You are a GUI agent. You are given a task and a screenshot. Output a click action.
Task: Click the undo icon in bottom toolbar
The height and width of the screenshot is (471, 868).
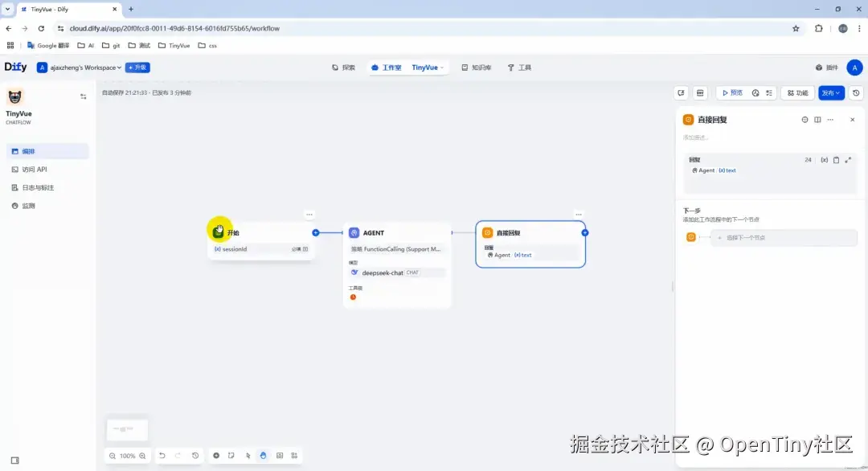[x=161, y=456]
